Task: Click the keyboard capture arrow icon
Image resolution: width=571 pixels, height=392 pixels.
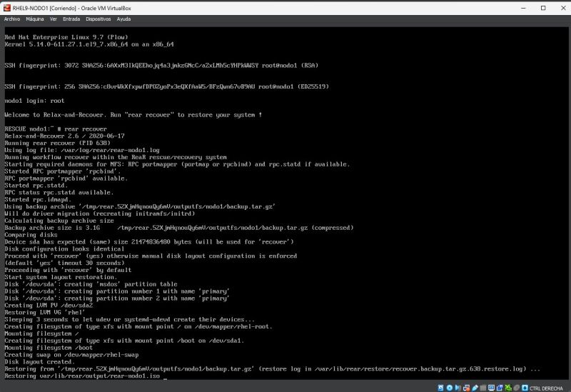Action: point(525,388)
